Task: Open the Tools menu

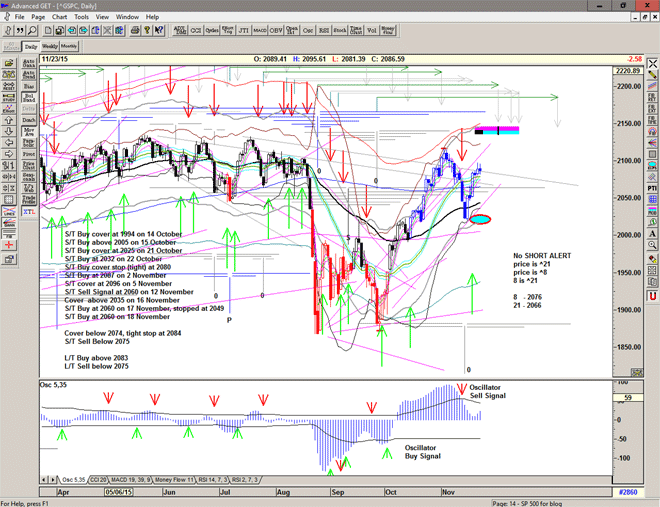Action: click(x=82, y=17)
